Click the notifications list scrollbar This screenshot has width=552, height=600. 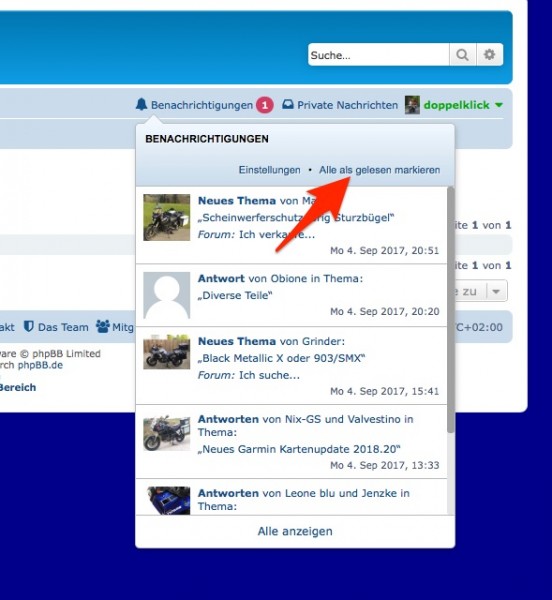click(x=451, y=310)
